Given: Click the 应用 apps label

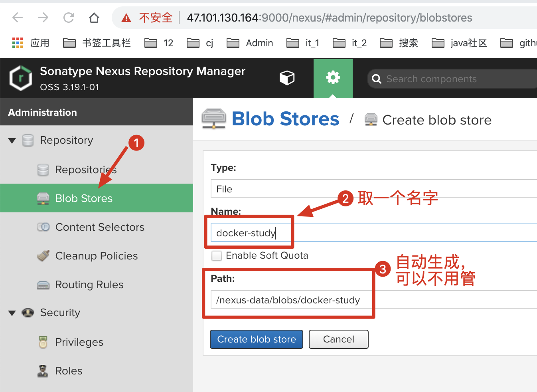Looking at the screenshot, I should pyautogui.click(x=40, y=43).
